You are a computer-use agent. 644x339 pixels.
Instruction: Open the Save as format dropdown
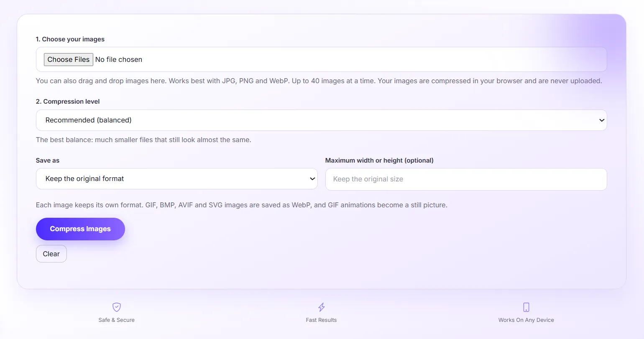[176, 178]
